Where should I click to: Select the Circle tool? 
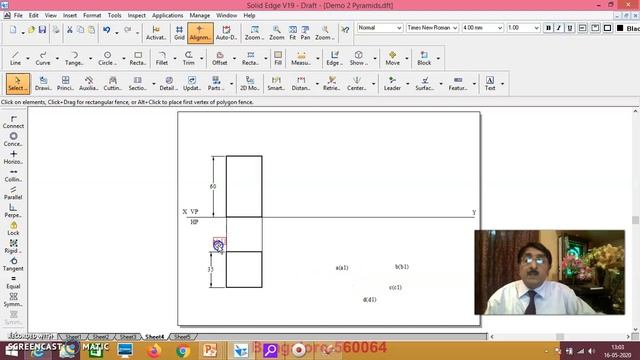(x=107, y=58)
